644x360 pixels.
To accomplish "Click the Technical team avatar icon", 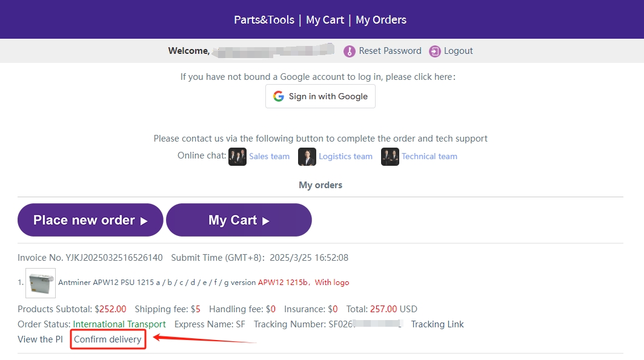I will pos(390,157).
